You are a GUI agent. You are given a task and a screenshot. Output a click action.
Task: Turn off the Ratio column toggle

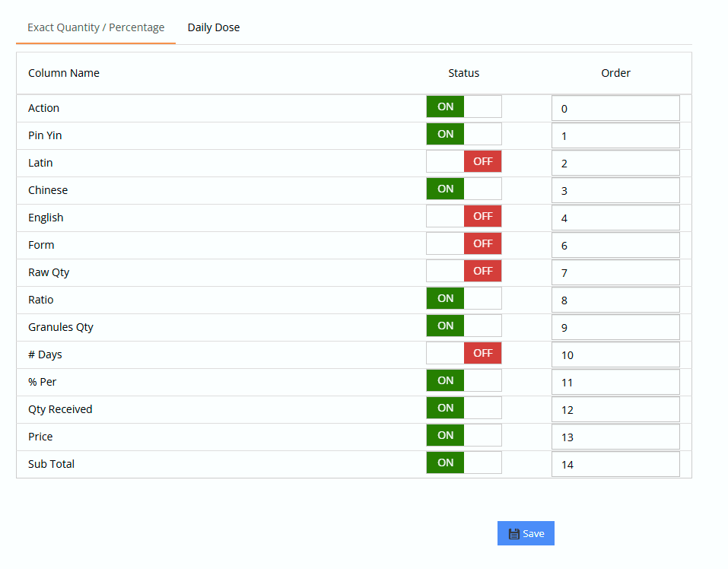coord(464,298)
